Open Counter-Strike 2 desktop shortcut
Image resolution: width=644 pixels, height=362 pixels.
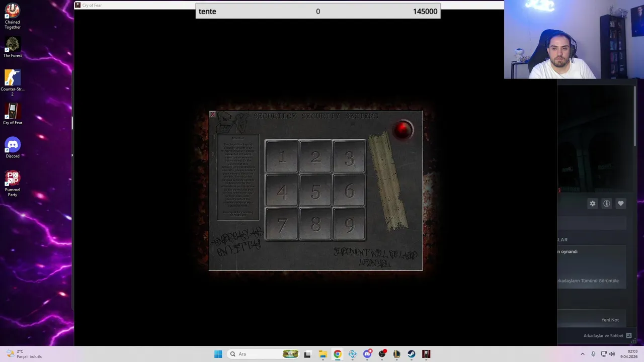click(x=13, y=83)
